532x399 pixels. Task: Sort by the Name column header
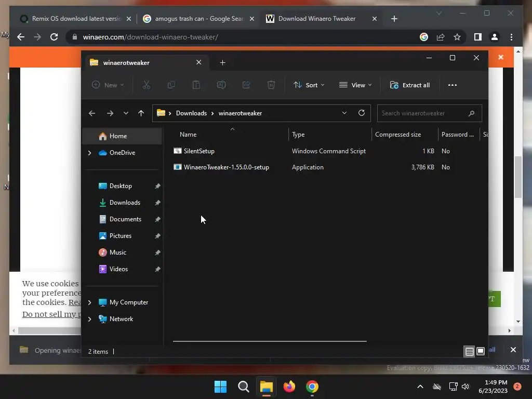pyautogui.click(x=188, y=135)
